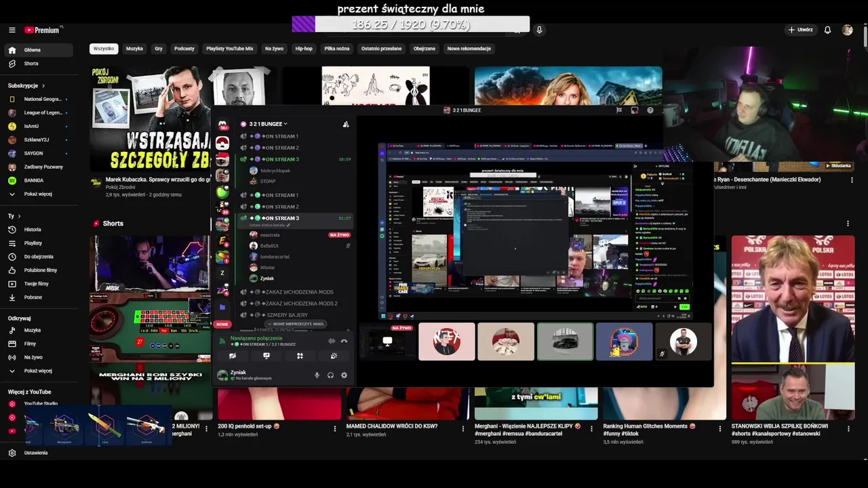Select the Nowe rekomendacje filter chip
The height and width of the screenshot is (488, 868).
coord(469,49)
